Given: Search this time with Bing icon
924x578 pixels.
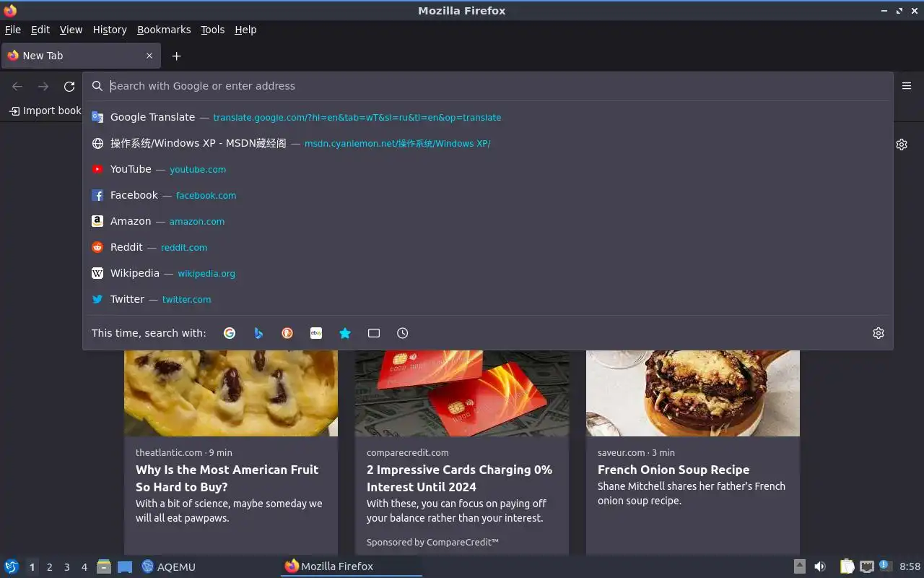Looking at the screenshot, I should coord(258,333).
